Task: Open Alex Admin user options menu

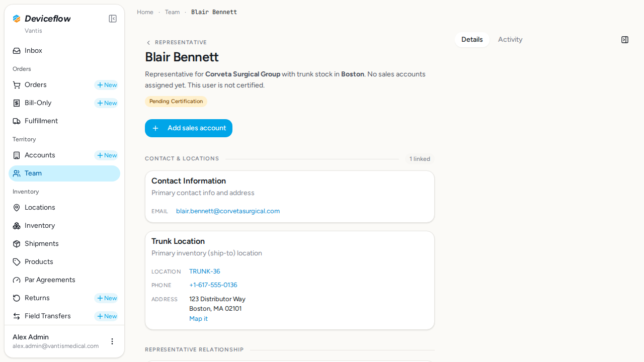Action: (112, 341)
